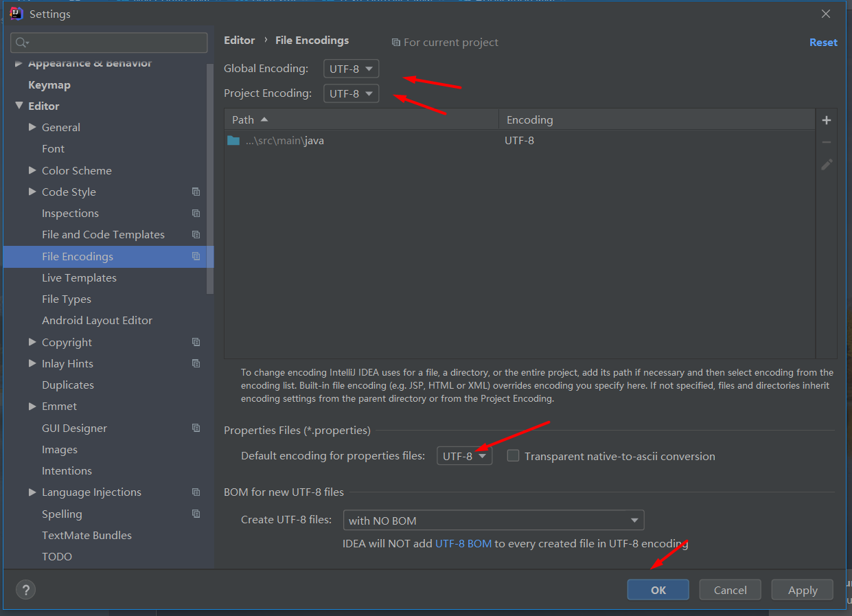Open the Create UTF-8 files dropdown
The image size is (852, 616).
click(x=494, y=521)
